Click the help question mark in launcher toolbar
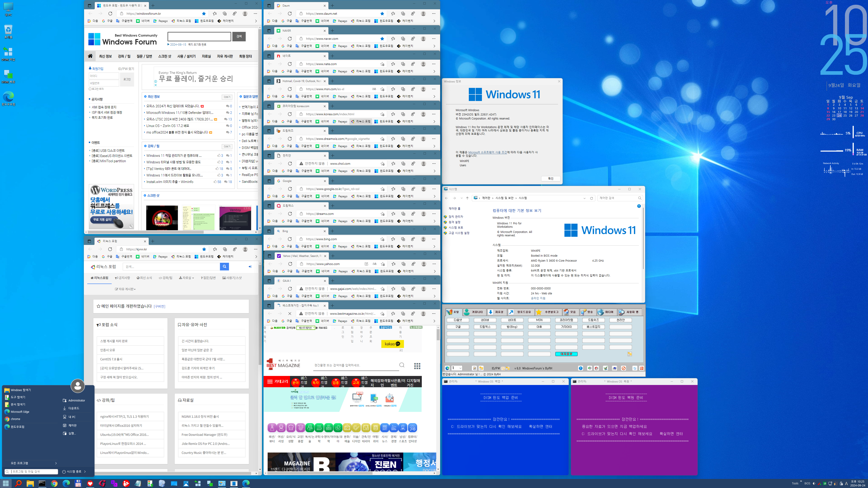 click(x=580, y=368)
